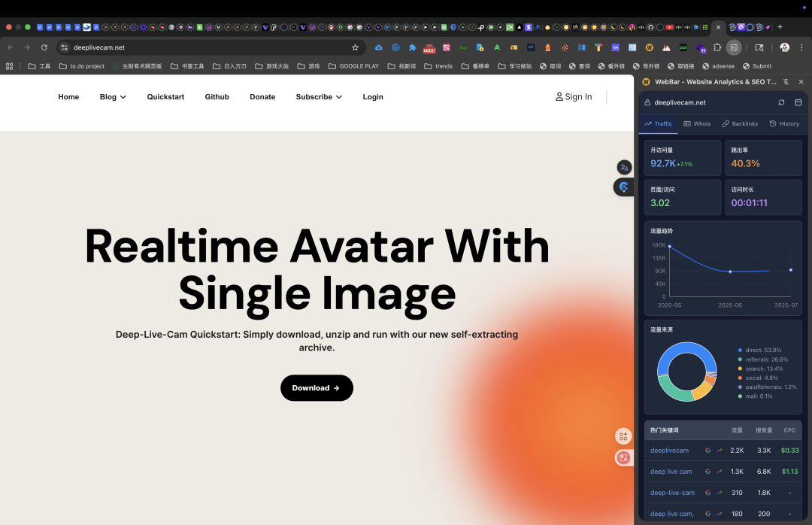Toggle the Chrome side panel button

734,47
